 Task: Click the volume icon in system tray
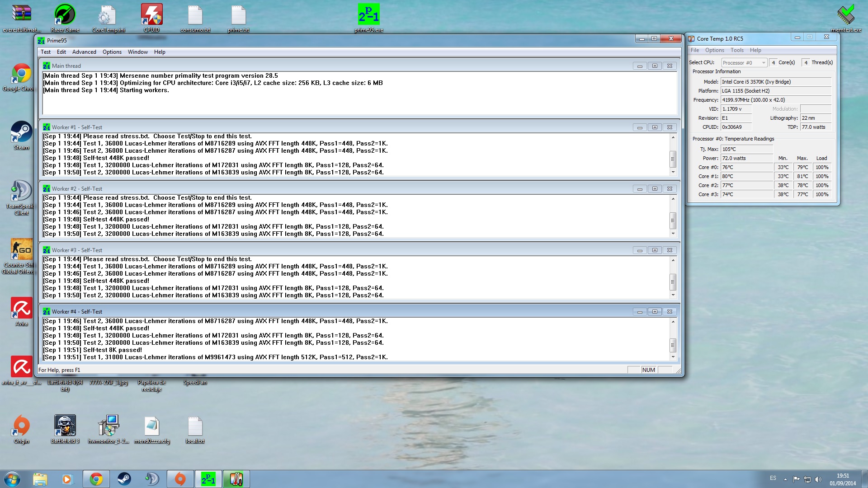point(818,479)
